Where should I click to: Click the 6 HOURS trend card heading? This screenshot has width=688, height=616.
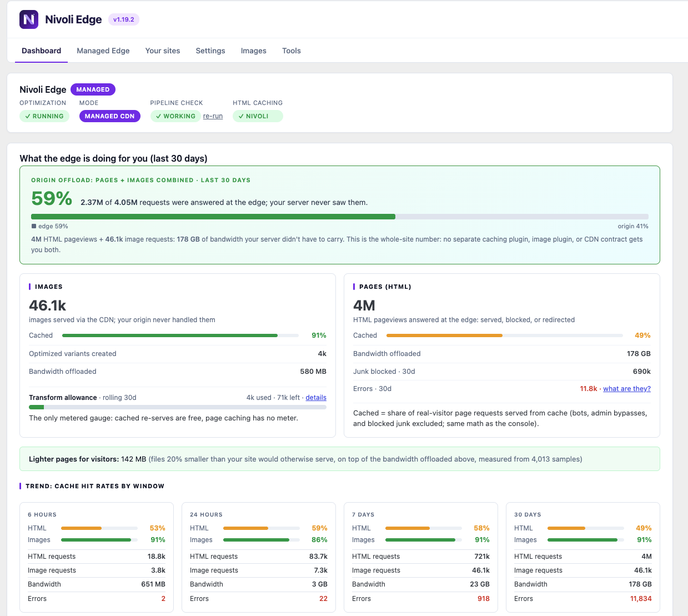[x=42, y=515]
